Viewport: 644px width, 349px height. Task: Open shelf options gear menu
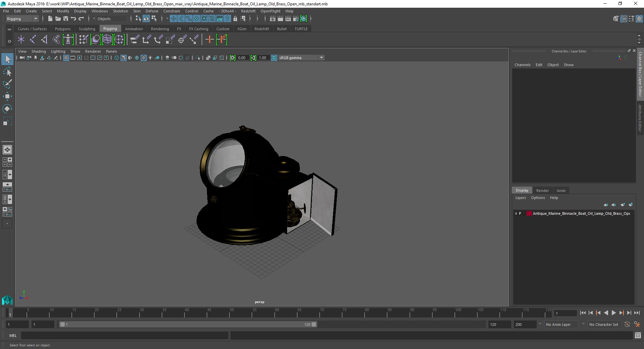[9, 42]
